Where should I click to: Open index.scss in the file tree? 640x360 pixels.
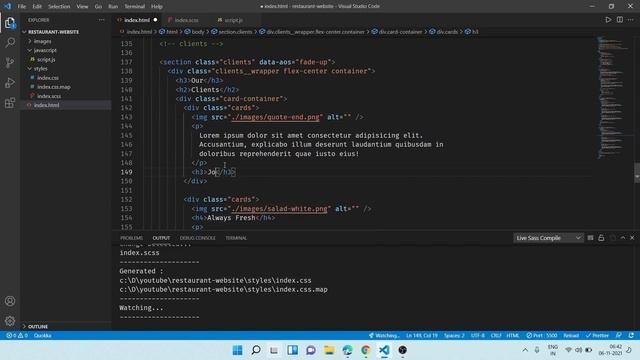point(49,96)
